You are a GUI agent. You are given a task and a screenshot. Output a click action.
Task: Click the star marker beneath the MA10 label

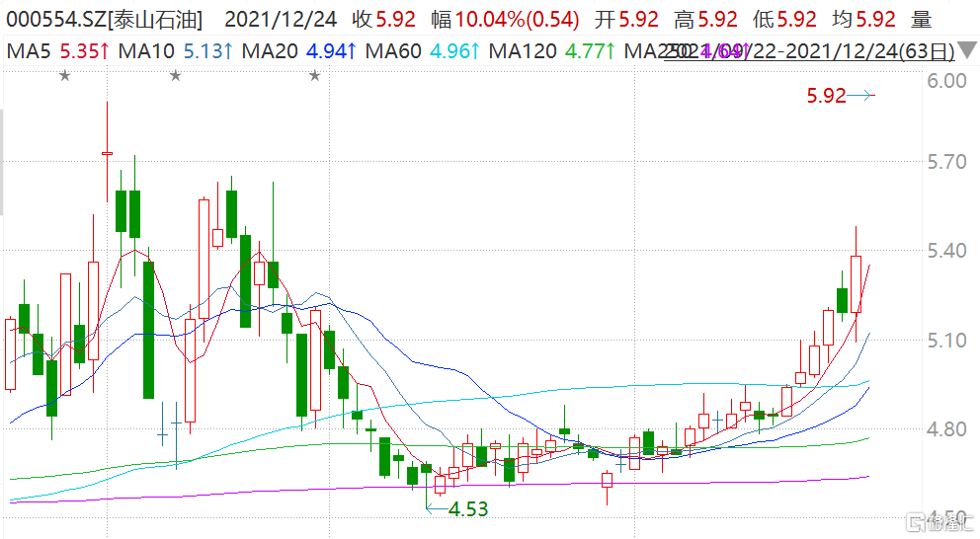click(x=175, y=76)
